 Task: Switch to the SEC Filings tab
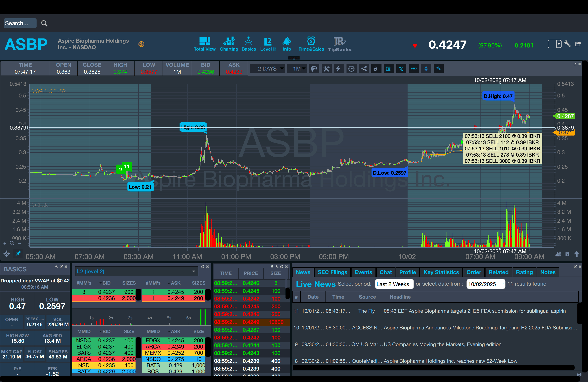[x=332, y=272]
